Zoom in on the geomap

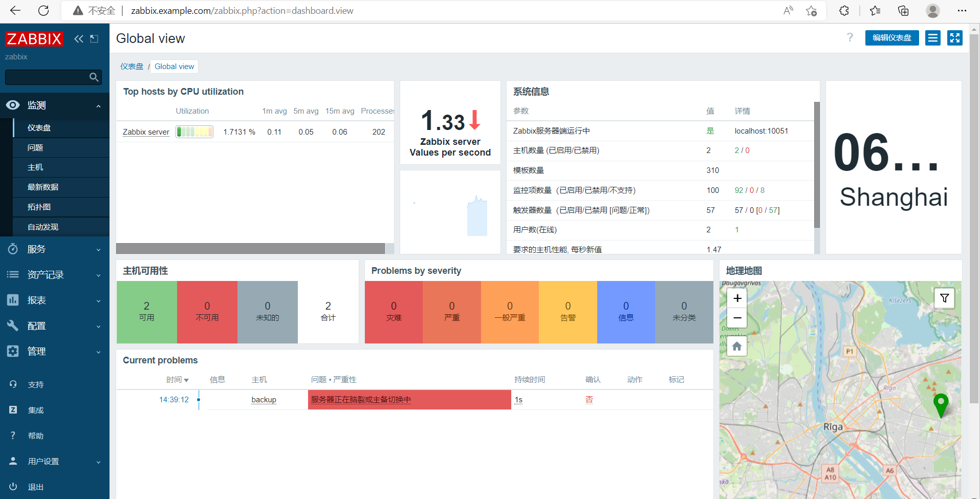point(737,298)
